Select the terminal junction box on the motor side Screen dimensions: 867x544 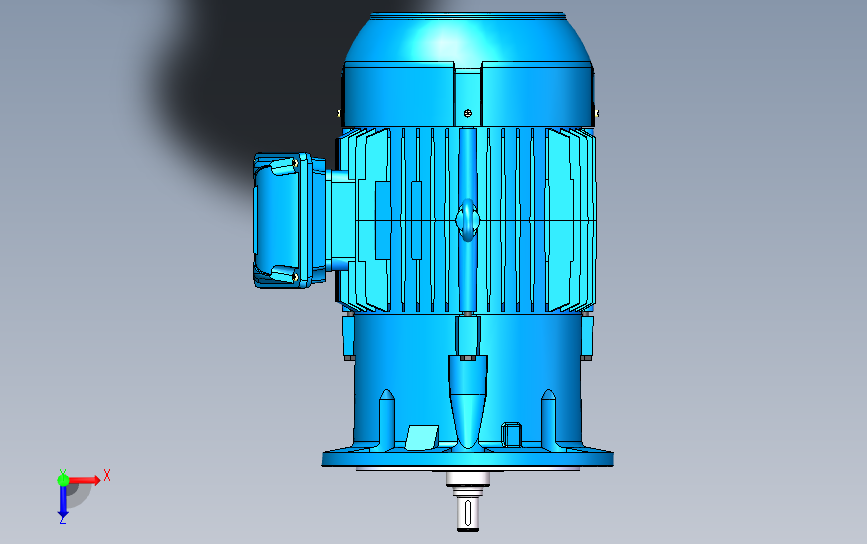click(289, 221)
